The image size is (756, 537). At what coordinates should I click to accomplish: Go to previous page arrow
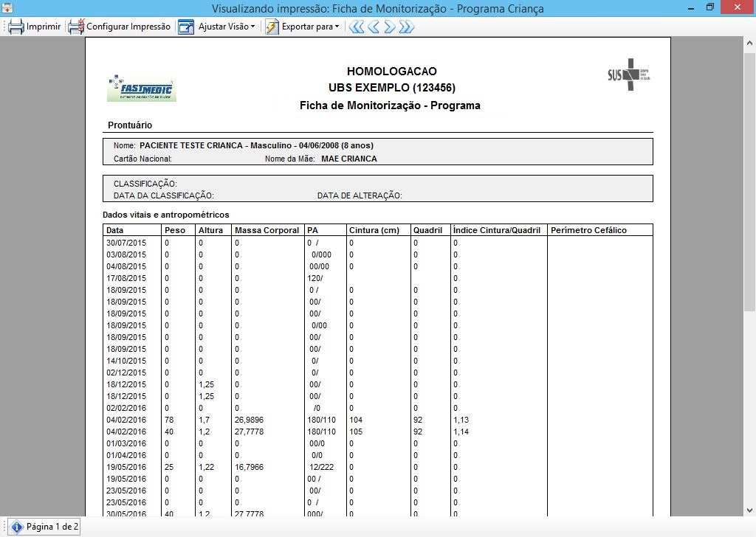373,27
